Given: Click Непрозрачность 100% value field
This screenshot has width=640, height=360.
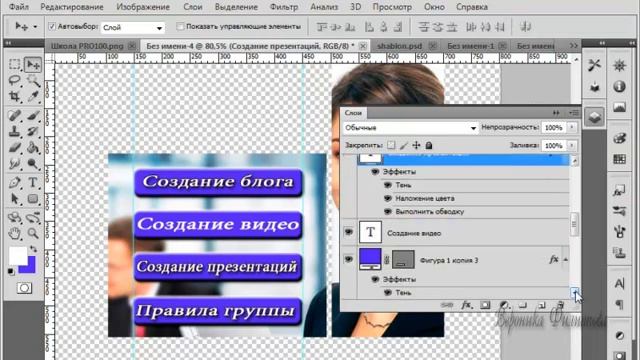Looking at the screenshot, I should 554,127.
